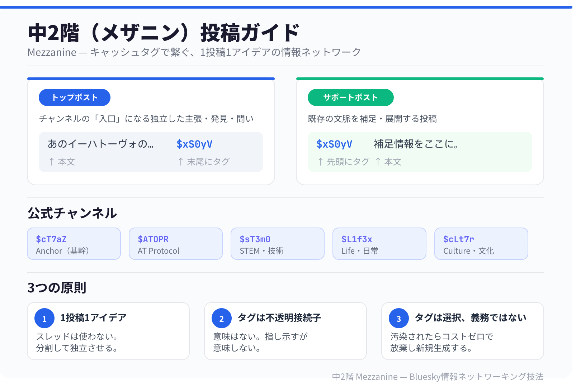This screenshot has height=392, width=576.
Task: Select the サポートポスト pill badge
Action: tap(350, 97)
